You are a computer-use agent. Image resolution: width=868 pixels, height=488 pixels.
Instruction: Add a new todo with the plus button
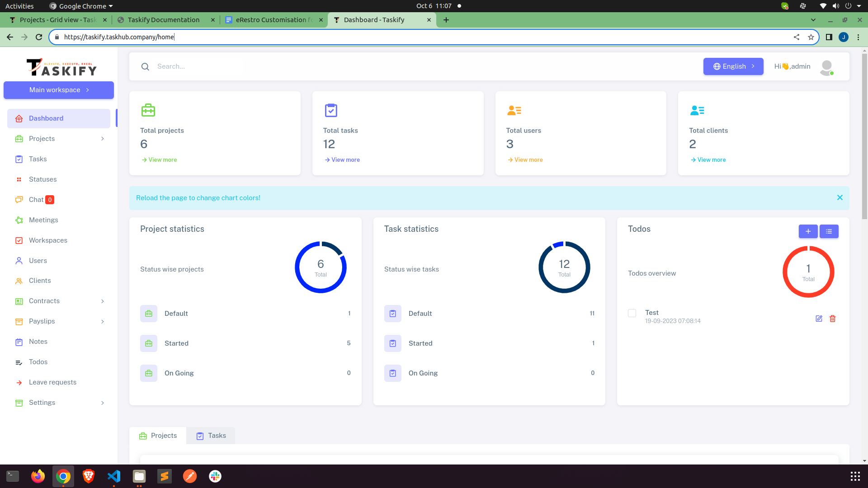[808, 231]
